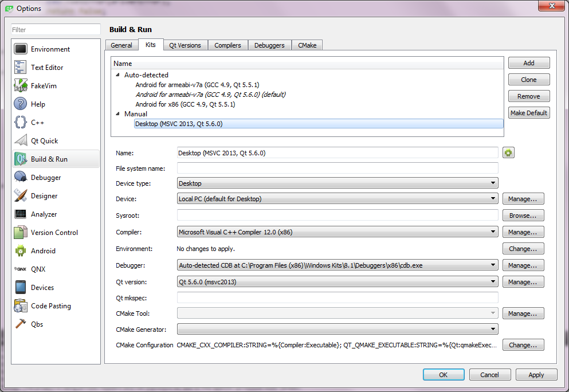The height and width of the screenshot is (392, 569).
Task: Select the FakeVim category icon
Action: coord(21,86)
